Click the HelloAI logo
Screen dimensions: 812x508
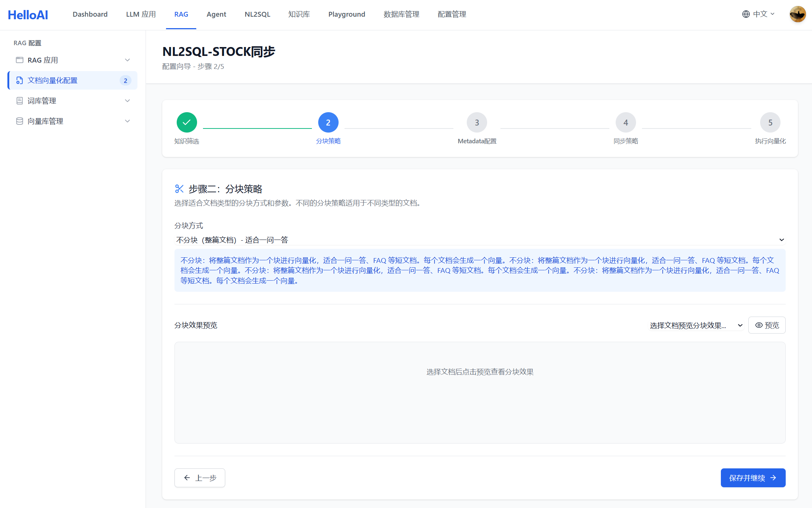[x=28, y=15]
